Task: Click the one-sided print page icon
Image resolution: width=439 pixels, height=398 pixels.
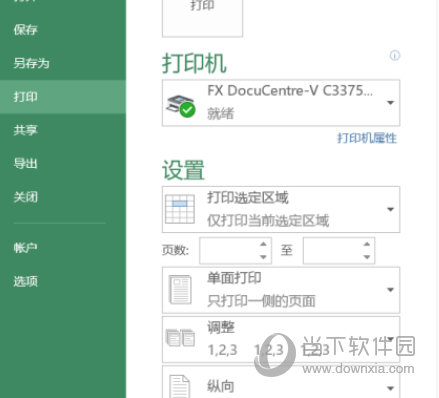Action: click(180, 290)
